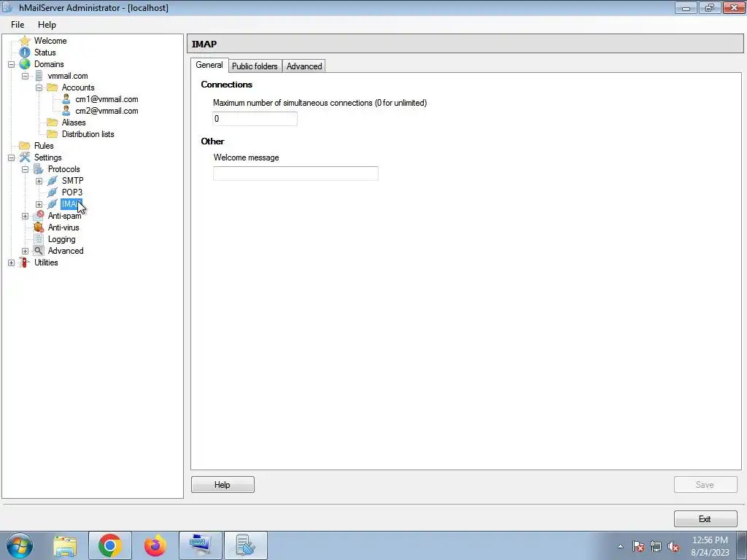Click the Action Center flag tray icon

click(638, 547)
